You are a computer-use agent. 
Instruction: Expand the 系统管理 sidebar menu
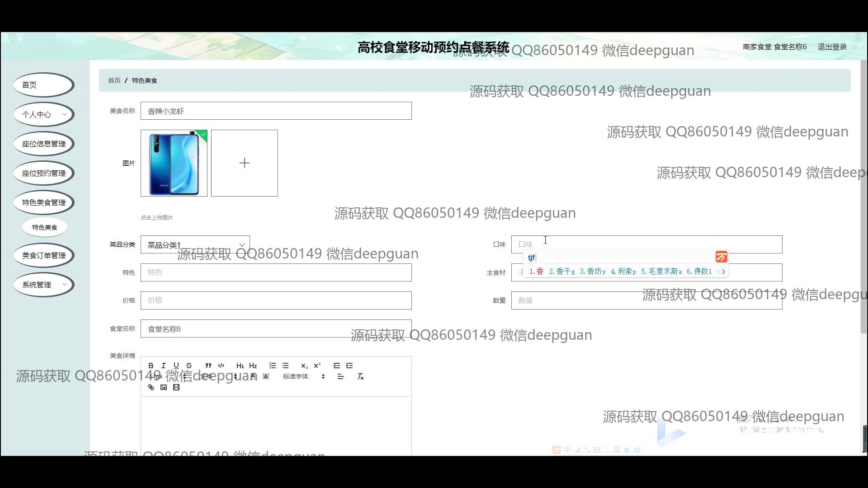tap(44, 285)
